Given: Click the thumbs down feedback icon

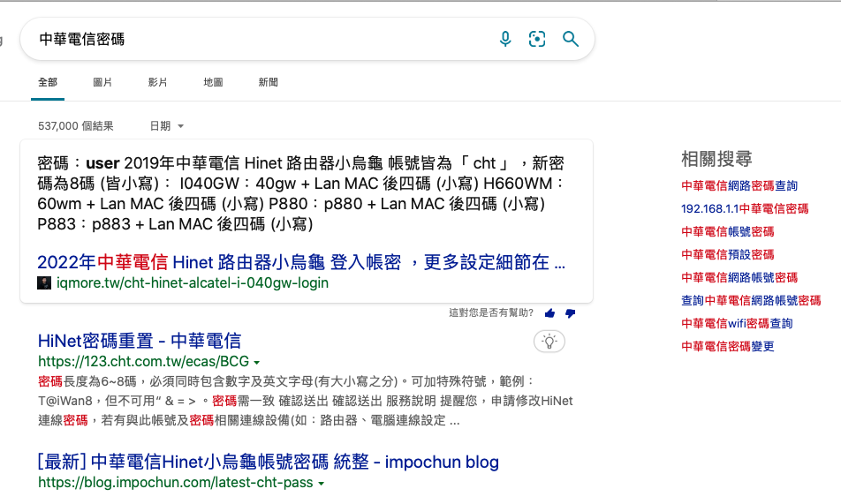Looking at the screenshot, I should coord(570,313).
